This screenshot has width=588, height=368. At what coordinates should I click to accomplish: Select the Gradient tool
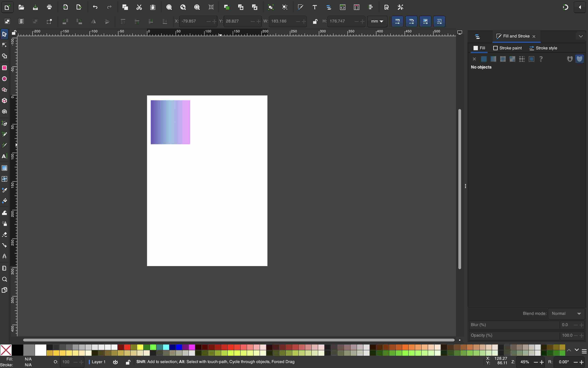[4, 168]
